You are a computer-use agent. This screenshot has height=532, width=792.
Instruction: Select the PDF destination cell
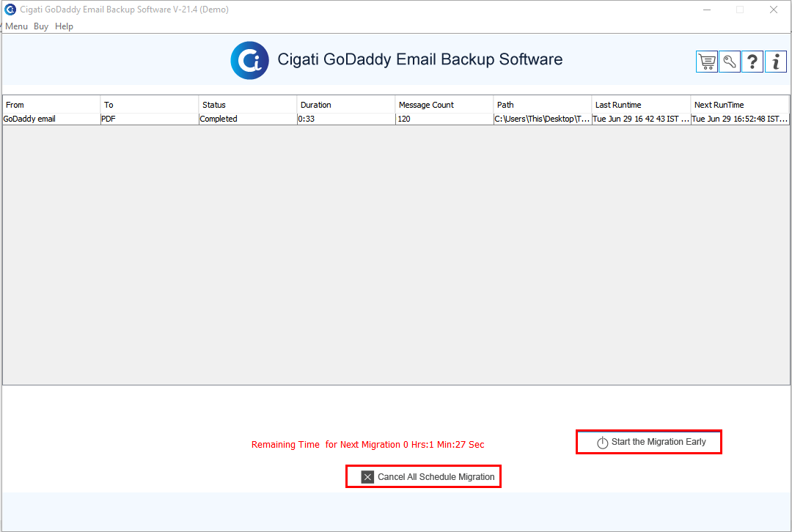[150, 119]
